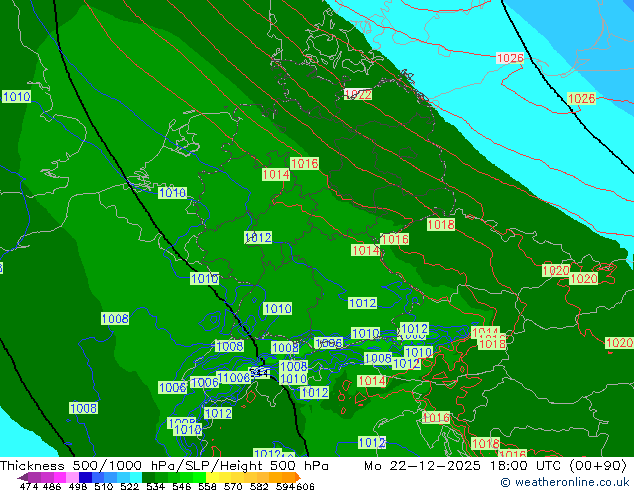Click the 606 value on the legend

[304, 486]
